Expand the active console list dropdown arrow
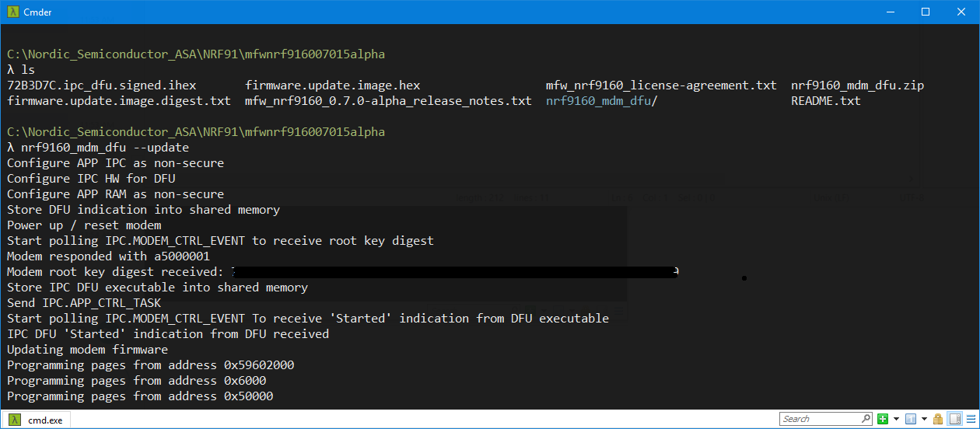This screenshot has height=429, width=980. click(x=922, y=419)
